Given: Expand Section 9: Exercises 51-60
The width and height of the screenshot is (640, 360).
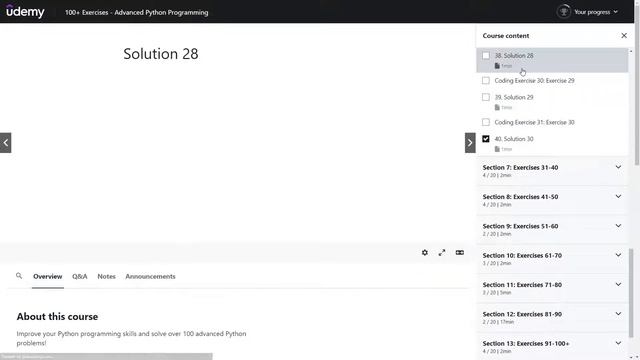Looking at the screenshot, I should point(552,229).
